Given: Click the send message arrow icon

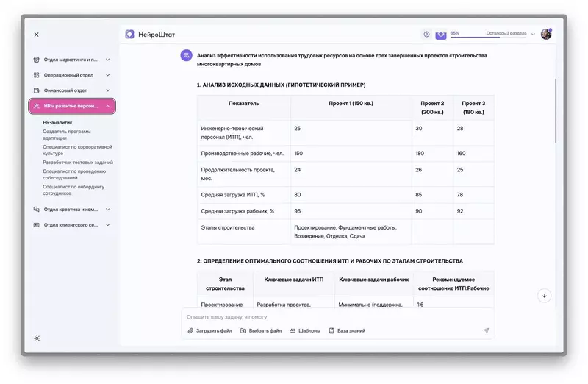Looking at the screenshot, I should 486,331.
